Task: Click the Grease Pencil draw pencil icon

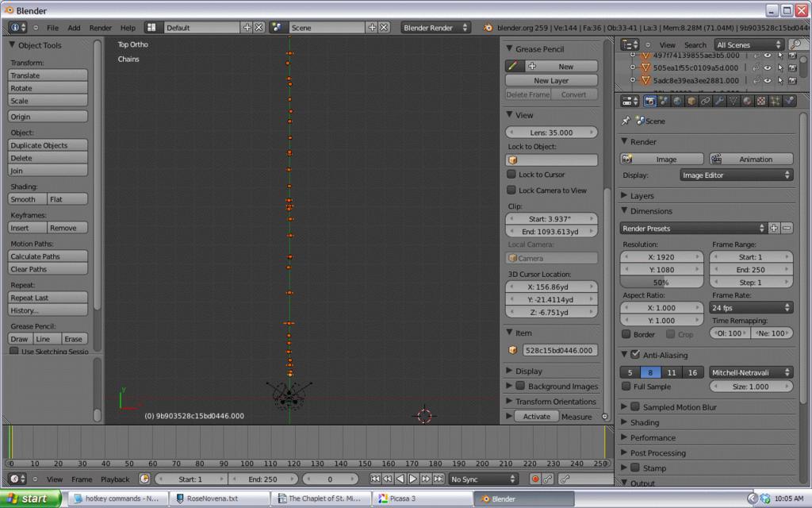Action: (x=513, y=67)
